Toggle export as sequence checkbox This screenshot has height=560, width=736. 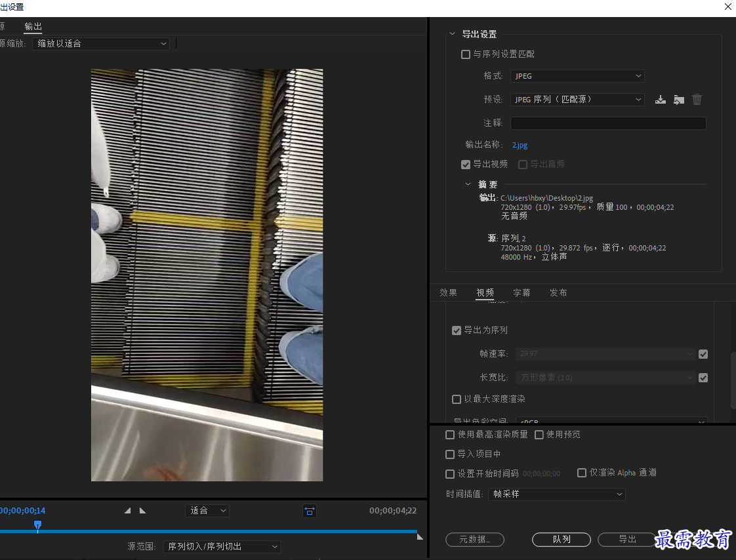(457, 330)
